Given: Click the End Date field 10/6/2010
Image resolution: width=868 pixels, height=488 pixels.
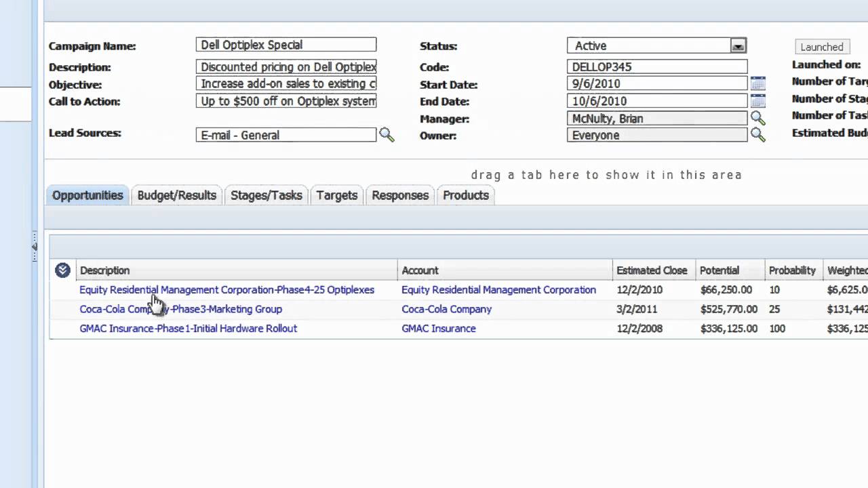Looking at the screenshot, I should click(657, 101).
